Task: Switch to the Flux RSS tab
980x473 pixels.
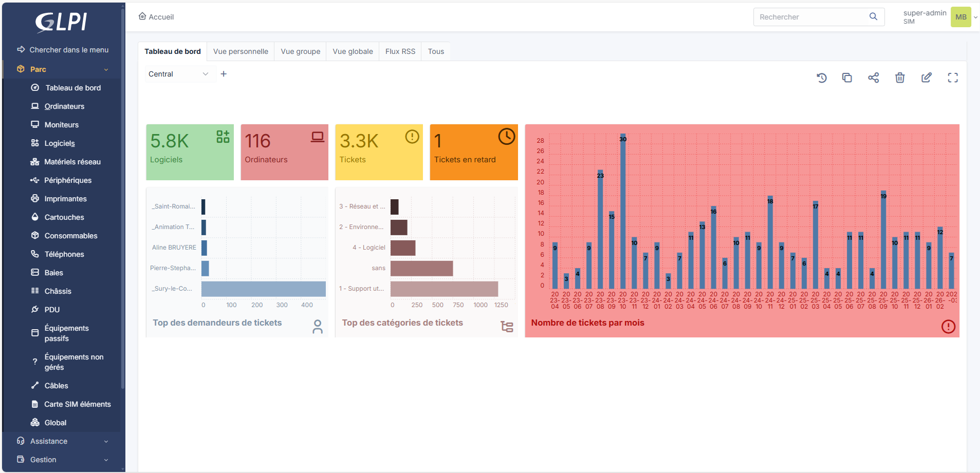Action: (400, 51)
